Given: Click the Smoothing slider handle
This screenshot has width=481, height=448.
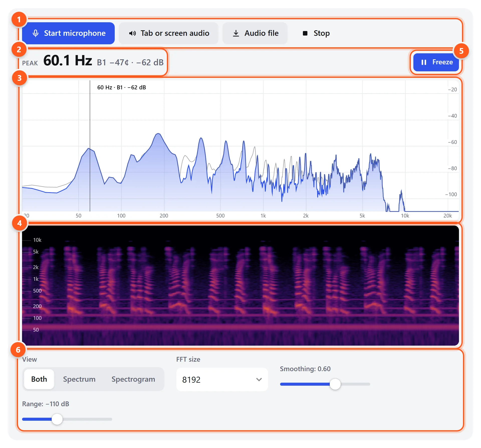Looking at the screenshot, I should click(x=335, y=384).
